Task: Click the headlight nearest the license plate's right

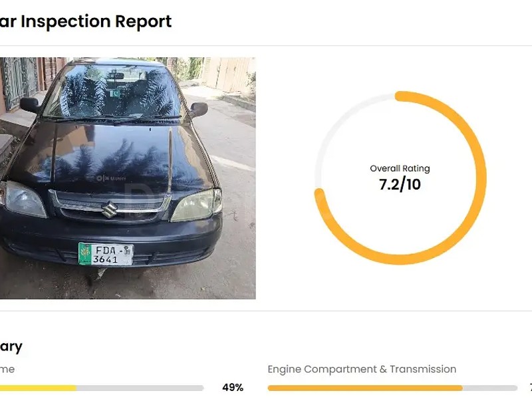Action: (x=196, y=205)
